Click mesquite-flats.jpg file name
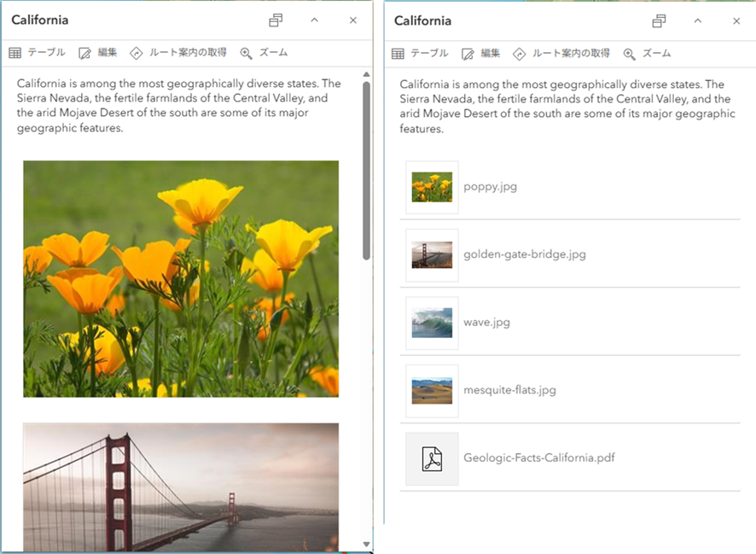Screen dimensions: 756x554 click(x=509, y=390)
